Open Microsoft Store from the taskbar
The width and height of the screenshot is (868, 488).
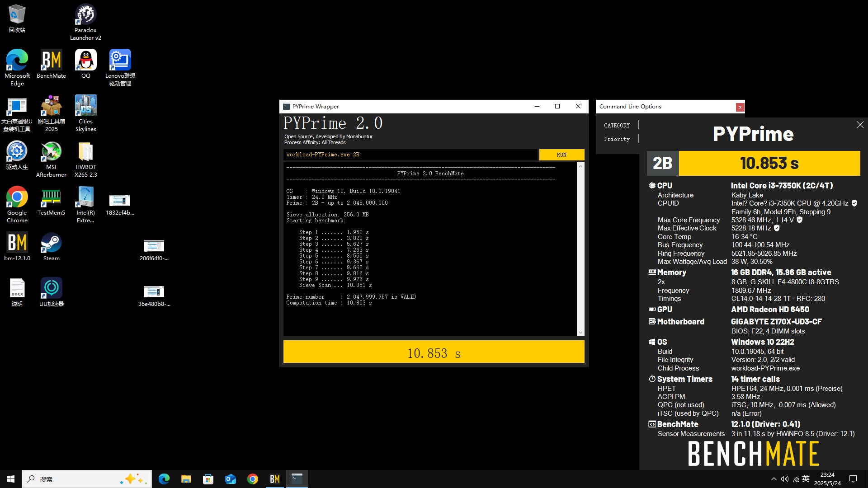pyautogui.click(x=208, y=479)
